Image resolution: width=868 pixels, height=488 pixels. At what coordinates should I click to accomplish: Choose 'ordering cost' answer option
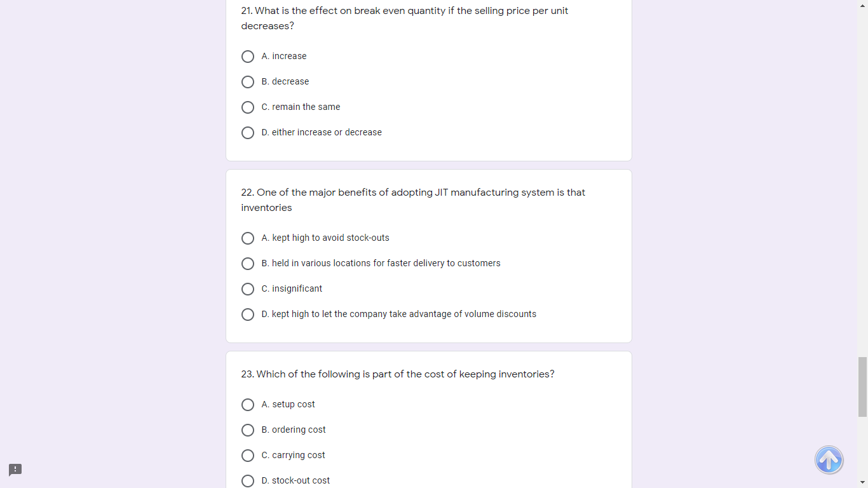click(x=248, y=430)
